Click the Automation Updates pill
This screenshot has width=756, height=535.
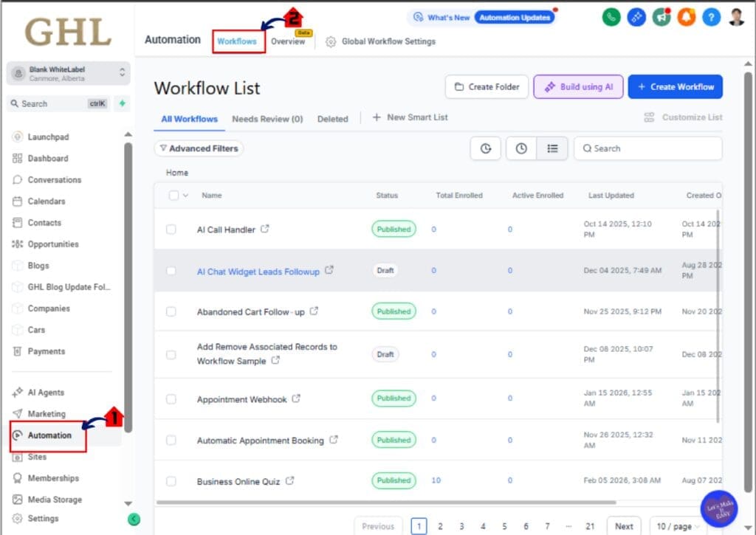point(515,18)
